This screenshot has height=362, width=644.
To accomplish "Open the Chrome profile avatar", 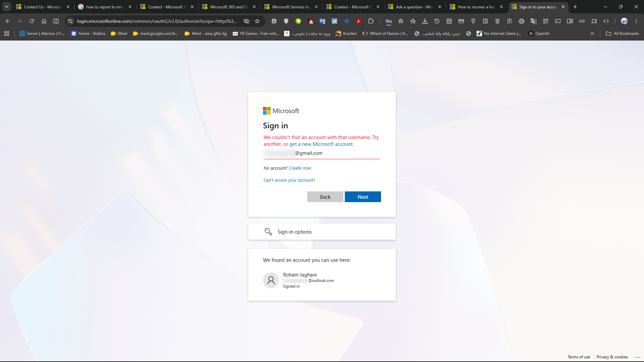I will coord(624,21).
